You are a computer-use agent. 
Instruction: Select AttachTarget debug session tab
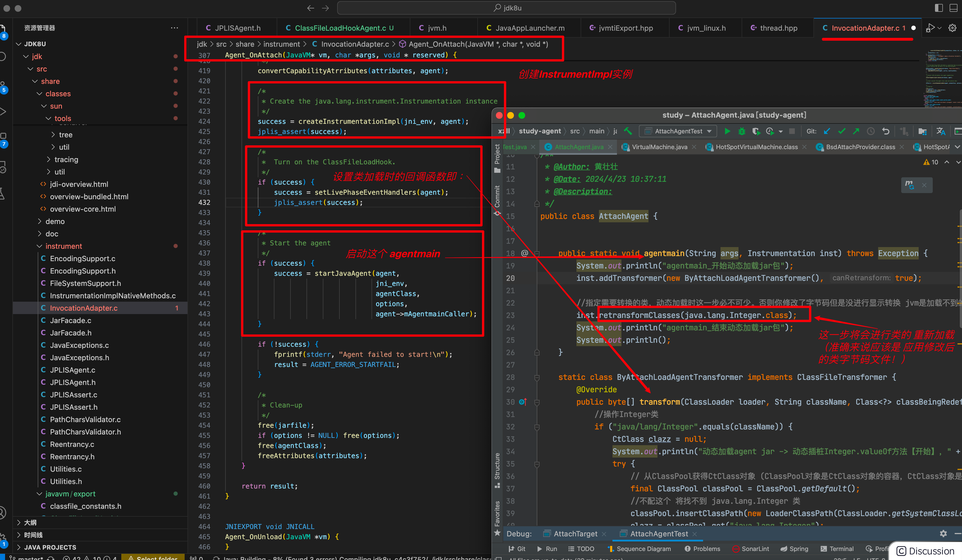click(575, 534)
